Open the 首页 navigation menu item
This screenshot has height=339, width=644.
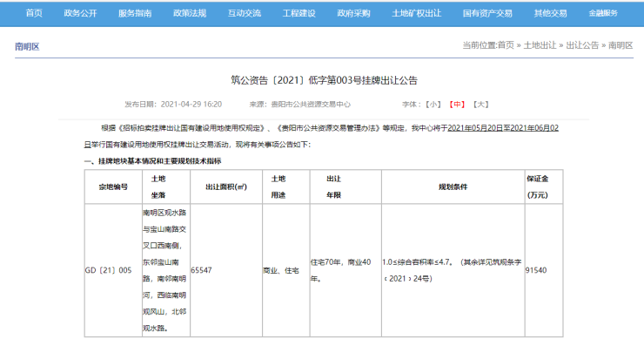click(x=34, y=13)
